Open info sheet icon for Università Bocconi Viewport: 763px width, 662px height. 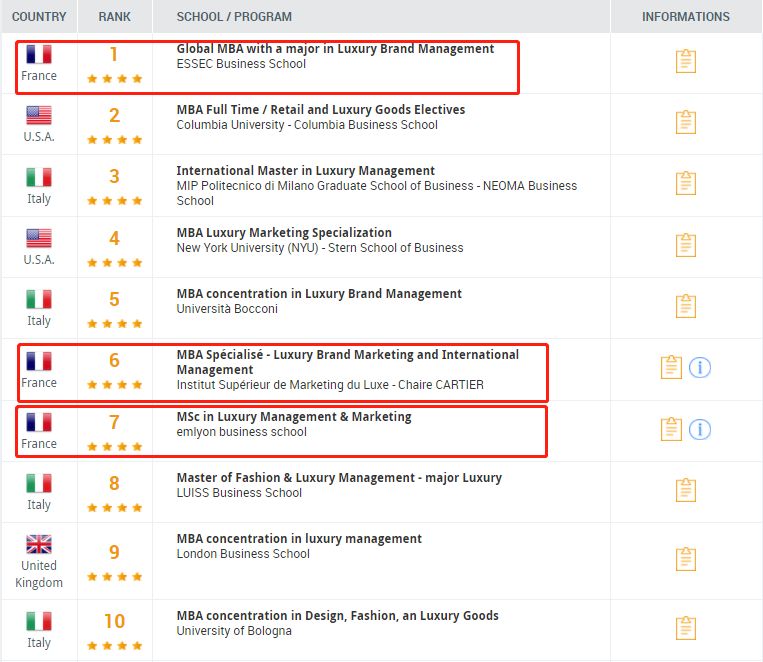pyautogui.click(x=686, y=306)
